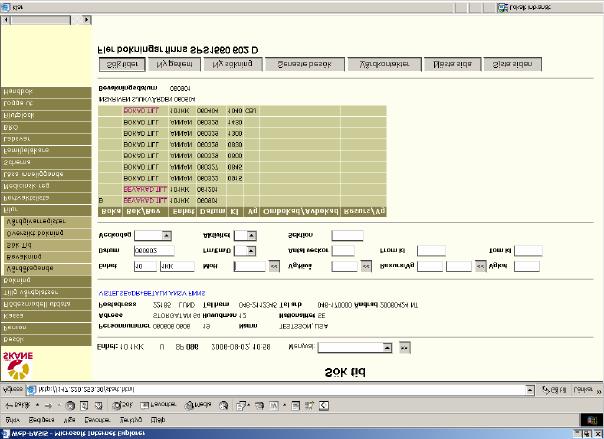The height and width of the screenshot is (439, 604).
Task: Click the Gå till button by the address bar
Action: (x=554, y=390)
